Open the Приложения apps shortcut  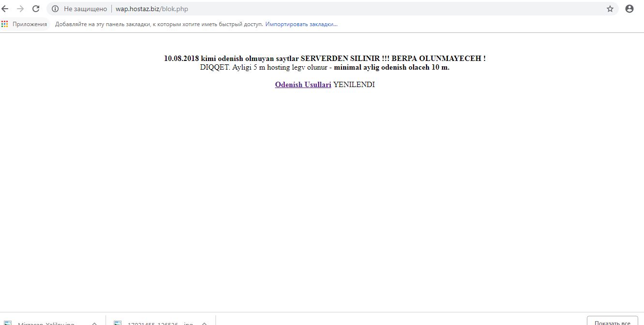pyautogui.click(x=25, y=24)
